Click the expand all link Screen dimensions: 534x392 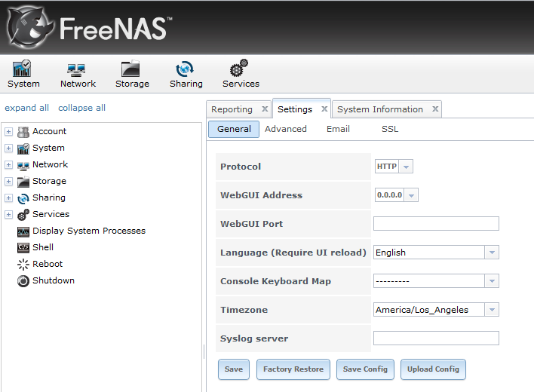coord(26,108)
